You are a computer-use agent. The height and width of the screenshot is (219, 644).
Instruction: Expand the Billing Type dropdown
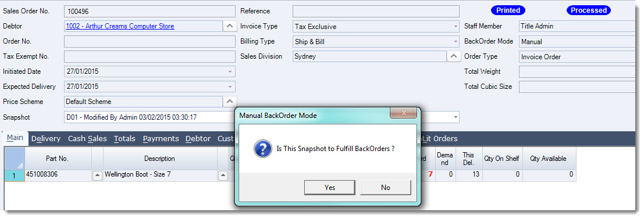456,42
